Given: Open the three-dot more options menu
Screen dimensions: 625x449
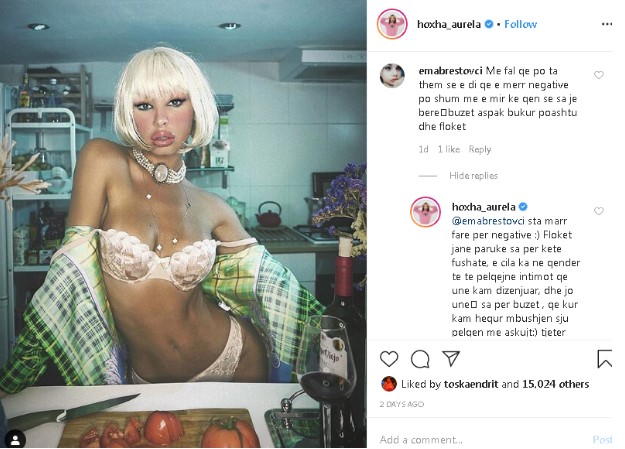Looking at the screenshot, I should pyautogui.click(x=607, y=24).
